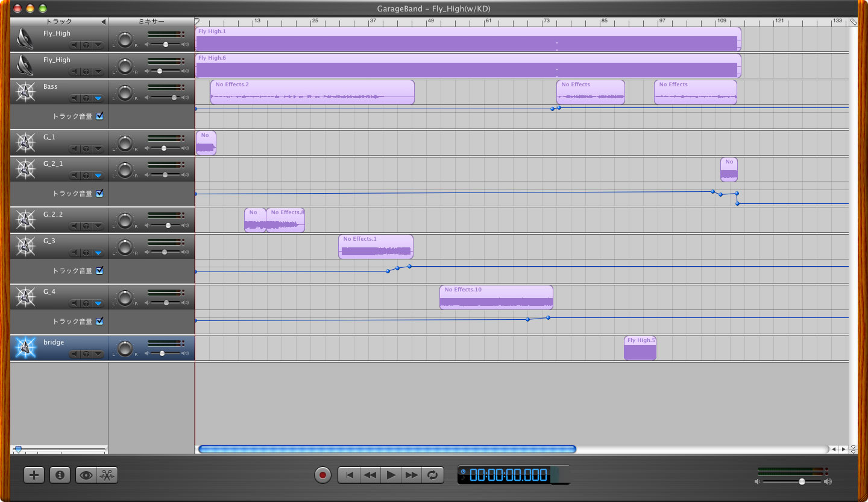
Task: Click the master volume slider
Action: click(x=802, y=481)
